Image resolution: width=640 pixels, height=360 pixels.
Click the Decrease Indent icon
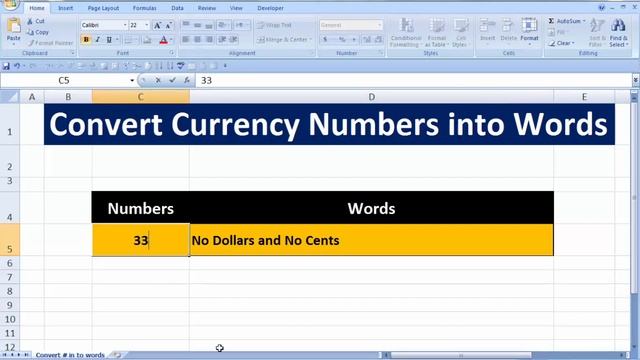pyautogui.click(x=222, y=40)
